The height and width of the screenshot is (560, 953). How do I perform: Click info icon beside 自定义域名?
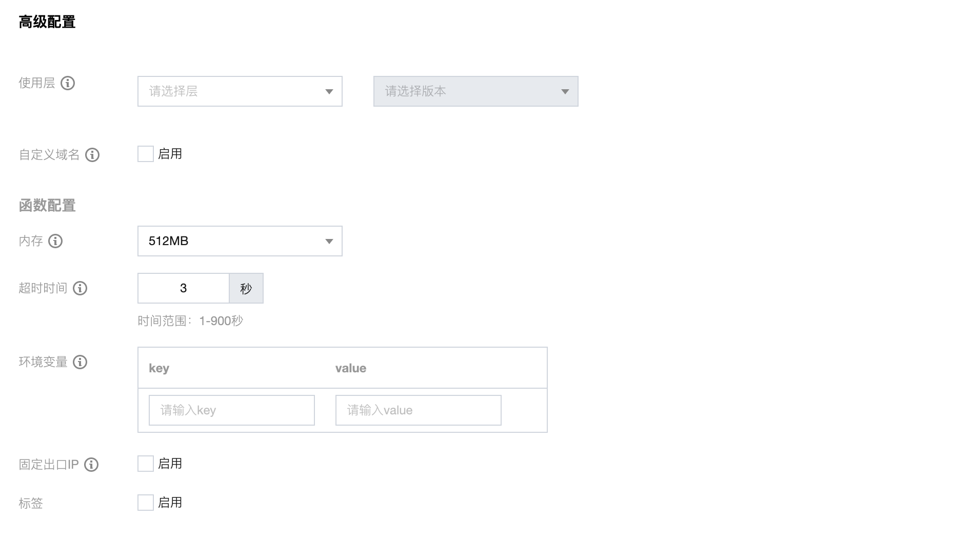[x=92, y=155]
